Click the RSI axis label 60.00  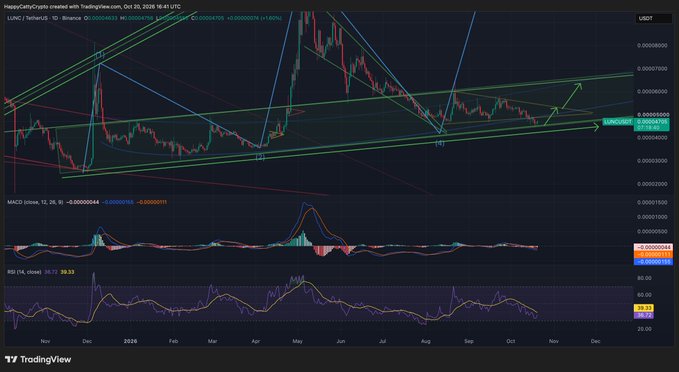click(x=644, y=295)
